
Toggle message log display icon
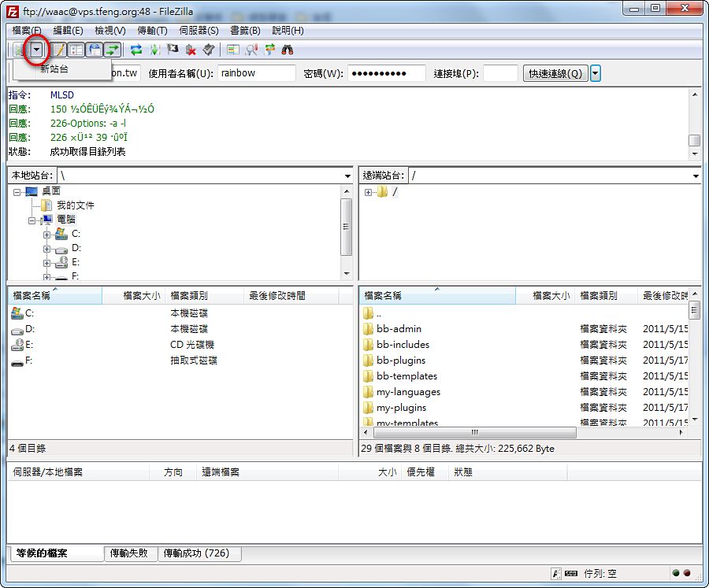(x=58, y=50)
